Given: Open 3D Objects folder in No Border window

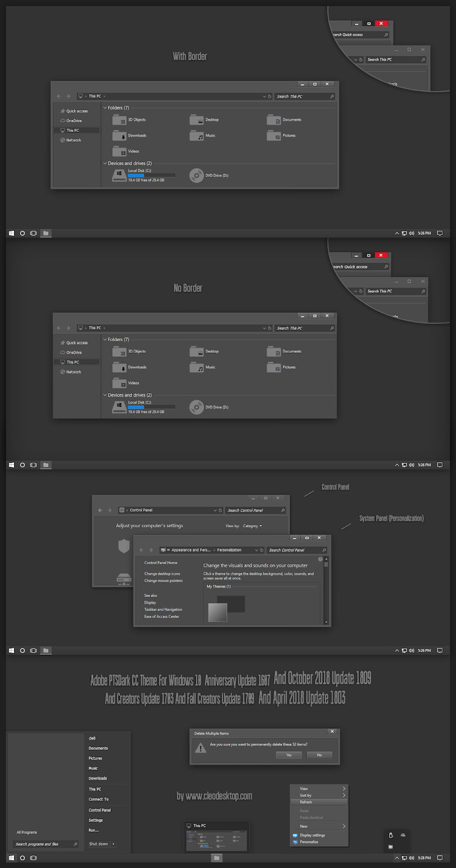Looking at the screenshot, I should [129, 352].
